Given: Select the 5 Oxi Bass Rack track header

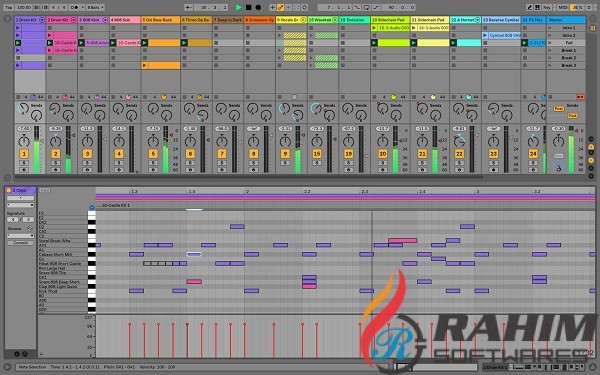Looking at the screenshot, I should point(160,20).
